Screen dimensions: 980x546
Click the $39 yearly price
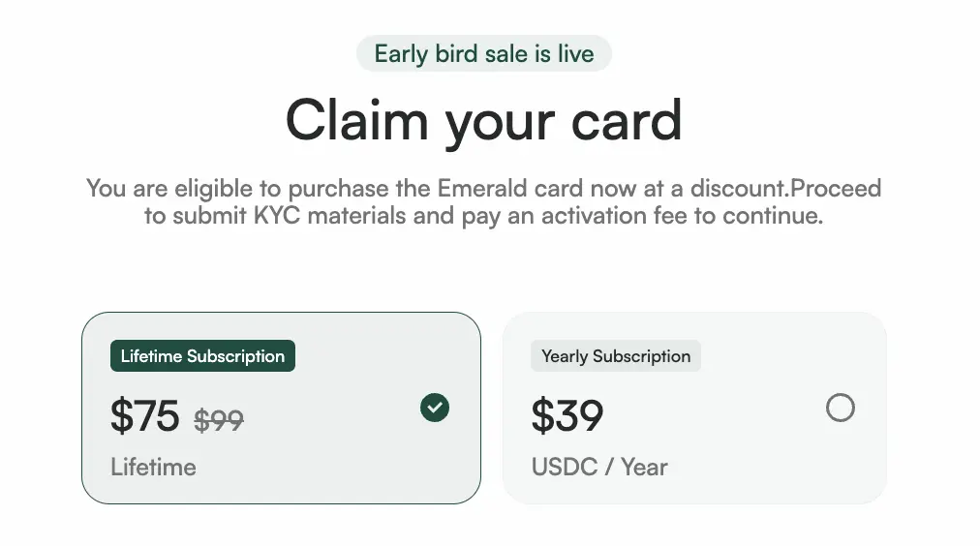click(x=567, y=415)
